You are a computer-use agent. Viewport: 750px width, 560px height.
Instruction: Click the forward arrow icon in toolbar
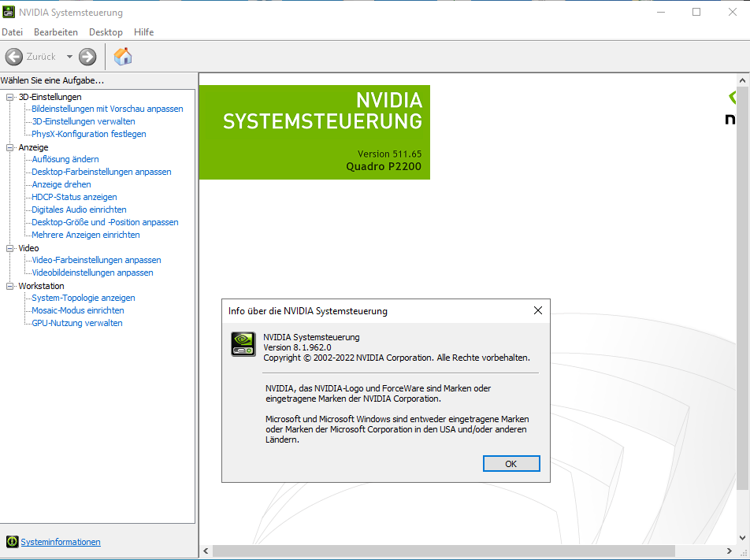pos(87,57)
